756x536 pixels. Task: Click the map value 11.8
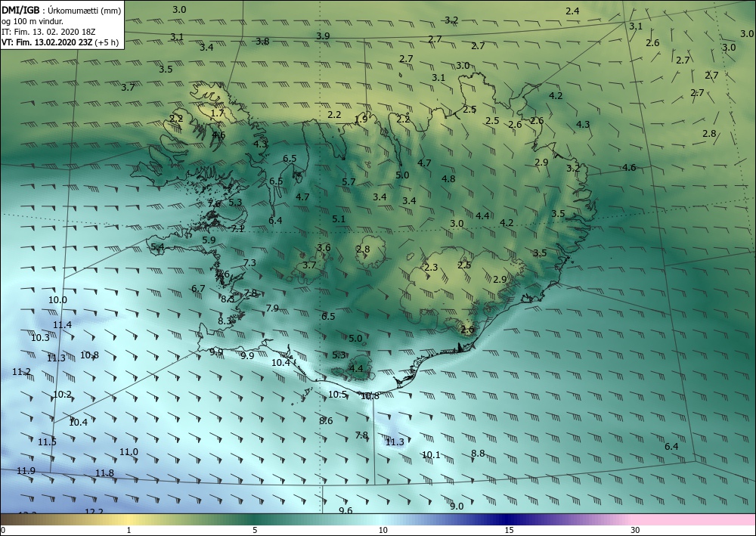104,472
